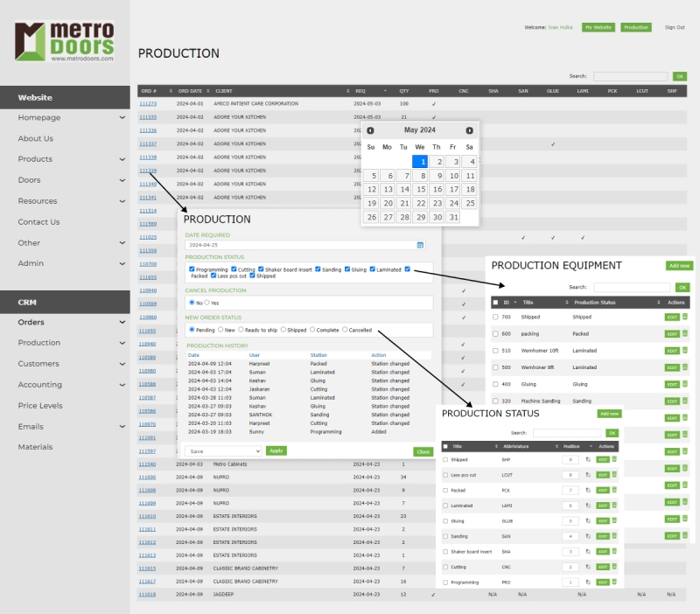
Task: Open order 111273 link
Action: [148, 103]
